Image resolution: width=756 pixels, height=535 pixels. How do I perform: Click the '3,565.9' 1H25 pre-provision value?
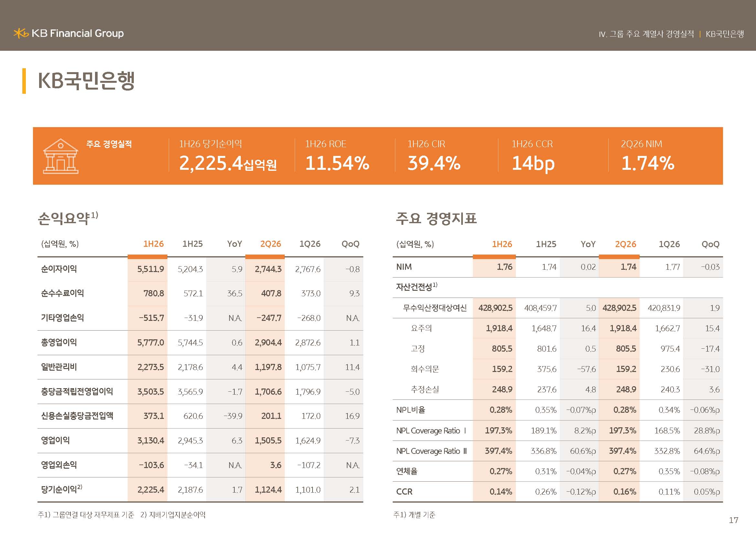(x=190, y=392)
